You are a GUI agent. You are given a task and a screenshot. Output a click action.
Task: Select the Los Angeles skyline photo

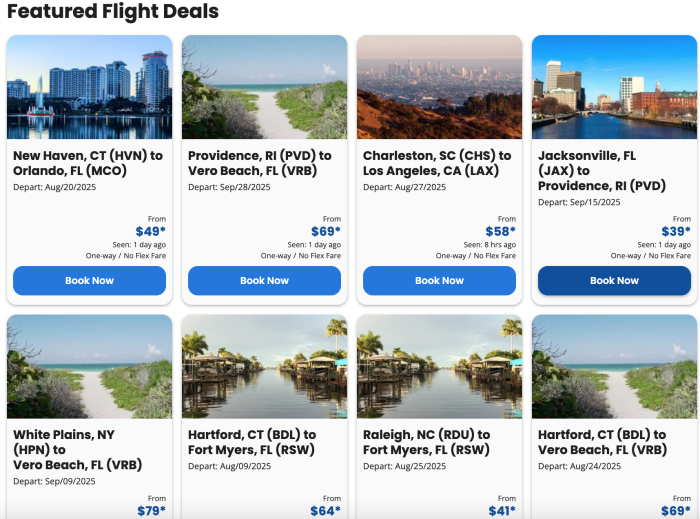point(439,88)
